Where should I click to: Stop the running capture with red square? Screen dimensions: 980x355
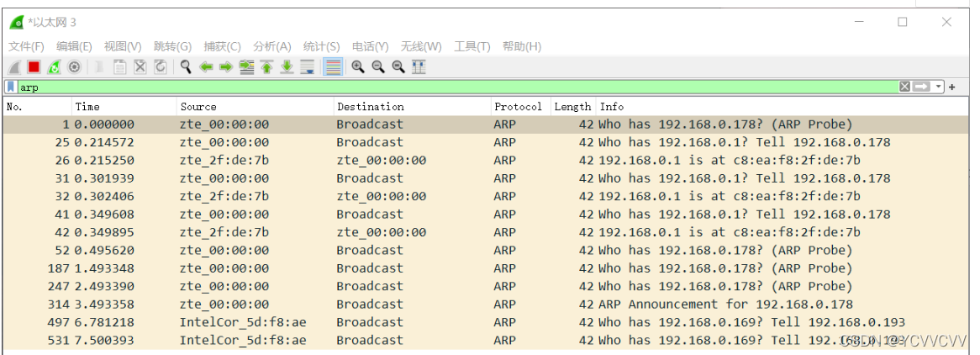pos(34,67)
